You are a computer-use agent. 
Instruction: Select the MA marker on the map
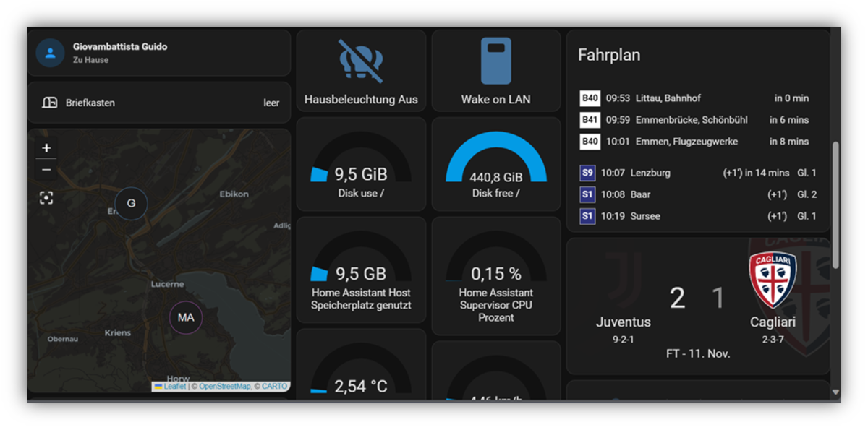point(186,317)
